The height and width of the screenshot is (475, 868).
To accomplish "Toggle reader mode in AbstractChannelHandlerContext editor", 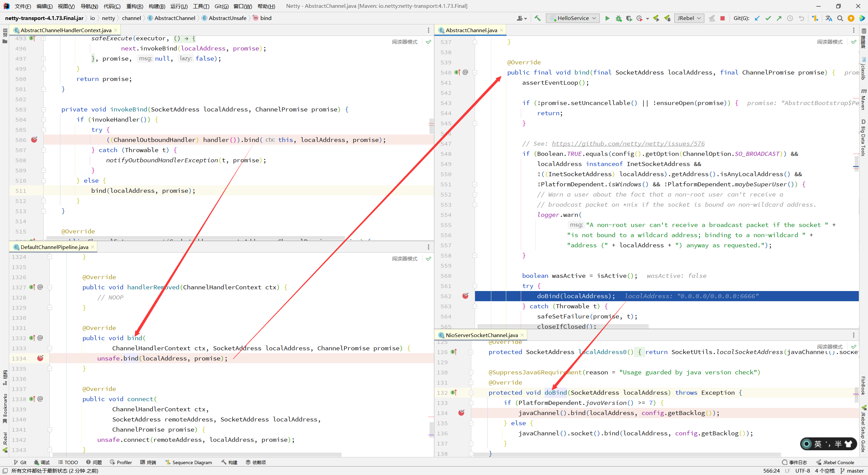I will [x=405, y=42].
